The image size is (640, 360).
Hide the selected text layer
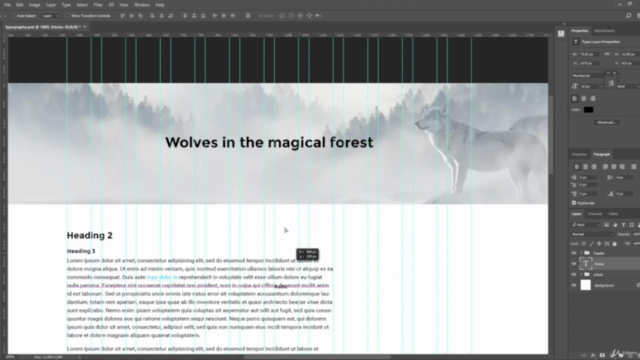pos(574,264)
